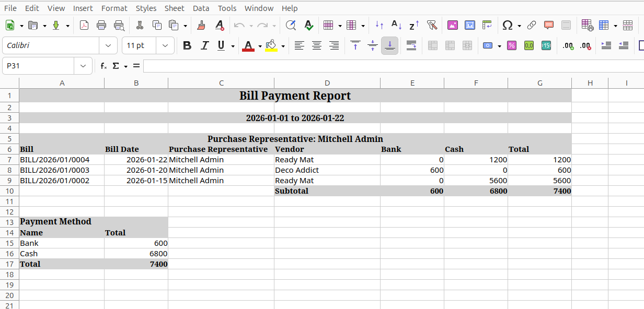This screenshot has height=309, width=644.
Task: Click the Increase Indent icon
Action: point(606,45)
